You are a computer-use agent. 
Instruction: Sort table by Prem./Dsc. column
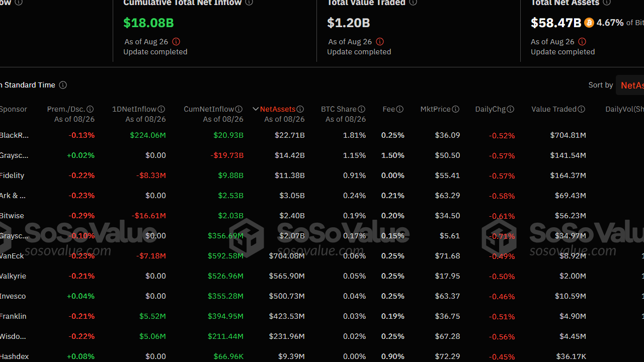click(x=66, y=109)
